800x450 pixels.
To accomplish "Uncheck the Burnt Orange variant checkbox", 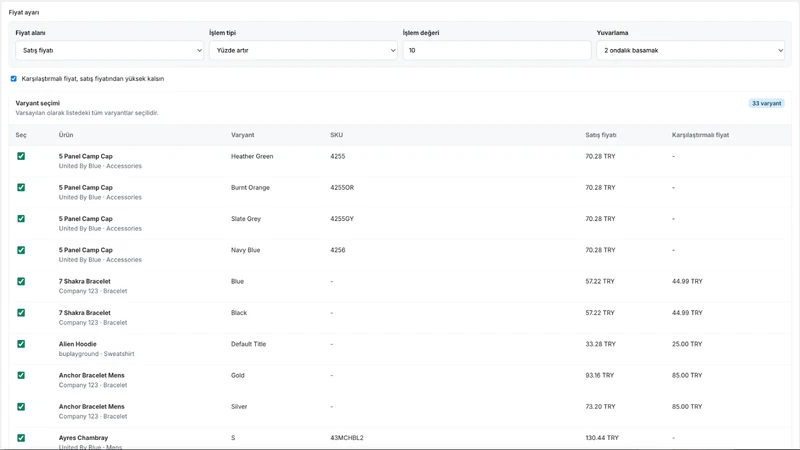I will pyautogui.click(x=21, y=187).
